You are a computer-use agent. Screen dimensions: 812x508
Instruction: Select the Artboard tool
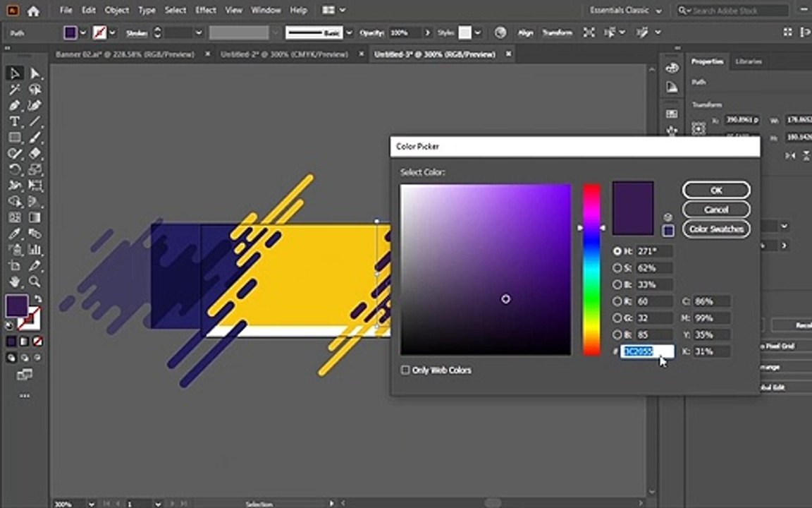coord(15,266)
